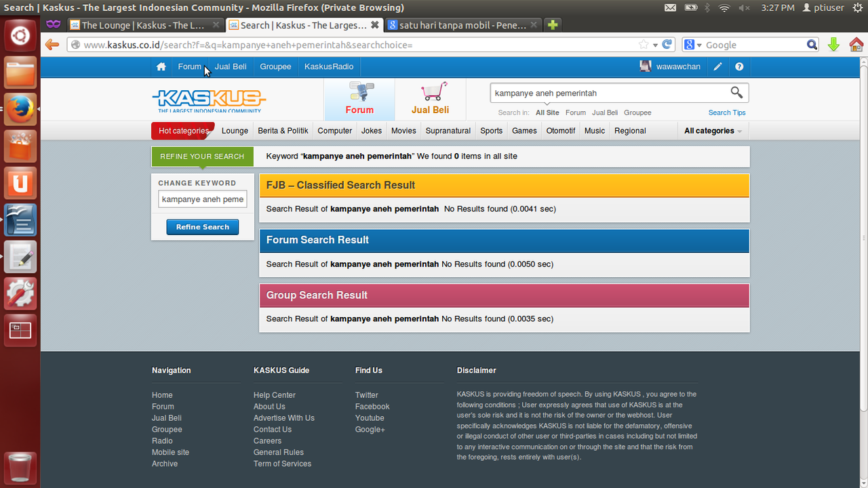Click Jual Beli in the blue top menu

(231, 66)
